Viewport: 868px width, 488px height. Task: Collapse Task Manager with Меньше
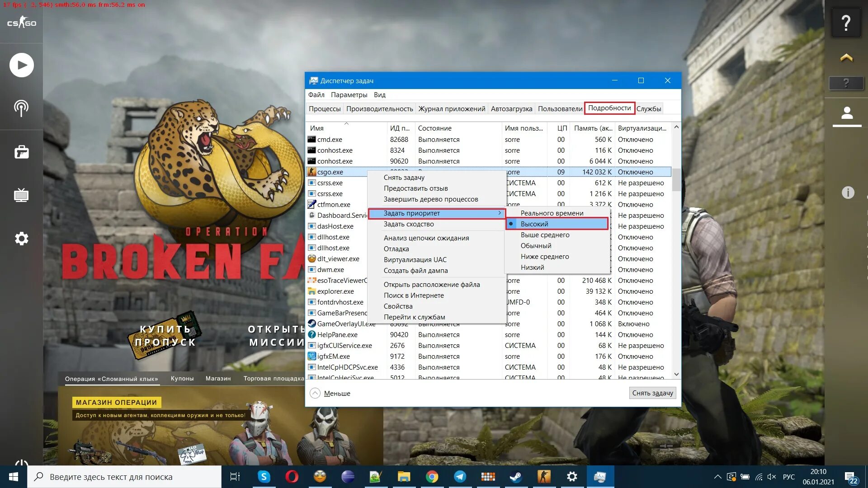[x=330, y=393]
